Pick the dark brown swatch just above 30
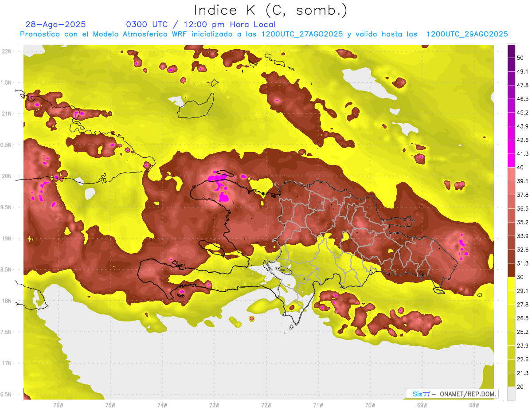532x411 pixels. [x=511, y=270]
